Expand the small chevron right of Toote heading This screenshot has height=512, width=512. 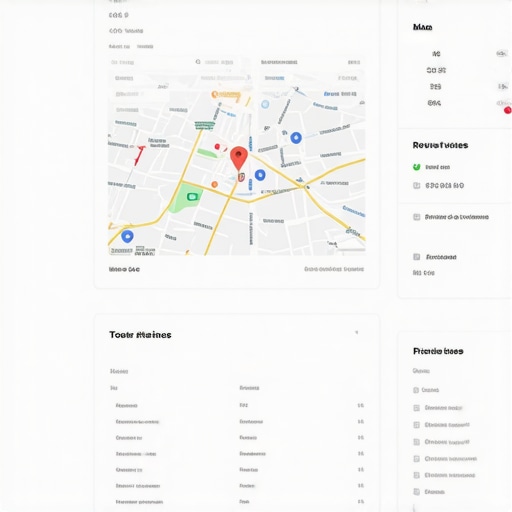coord(356,332)
